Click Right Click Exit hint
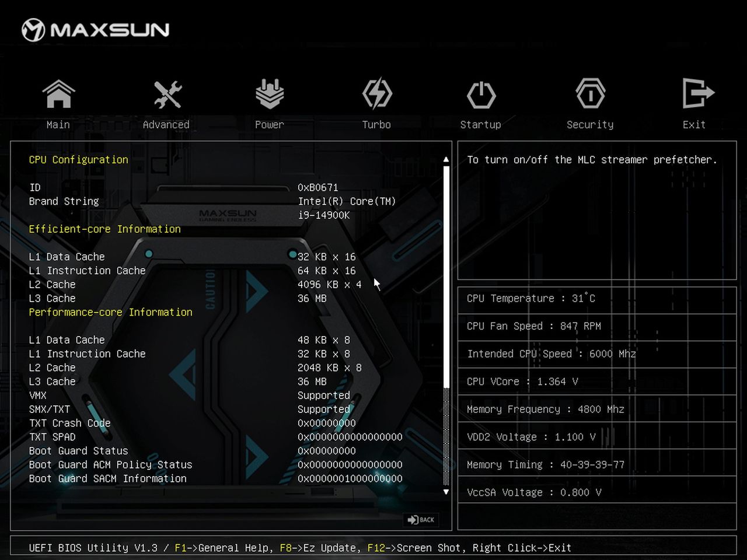 coord(522,548)
